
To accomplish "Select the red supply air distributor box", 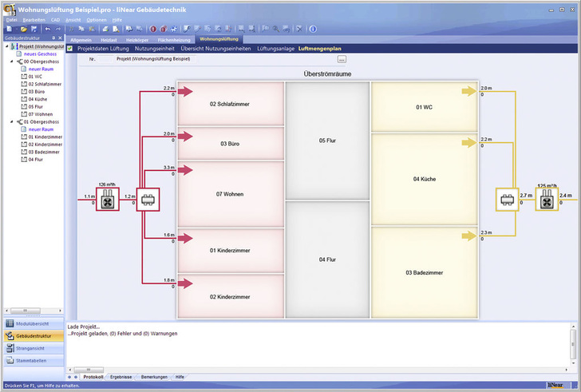I will [x=147, y=201].
